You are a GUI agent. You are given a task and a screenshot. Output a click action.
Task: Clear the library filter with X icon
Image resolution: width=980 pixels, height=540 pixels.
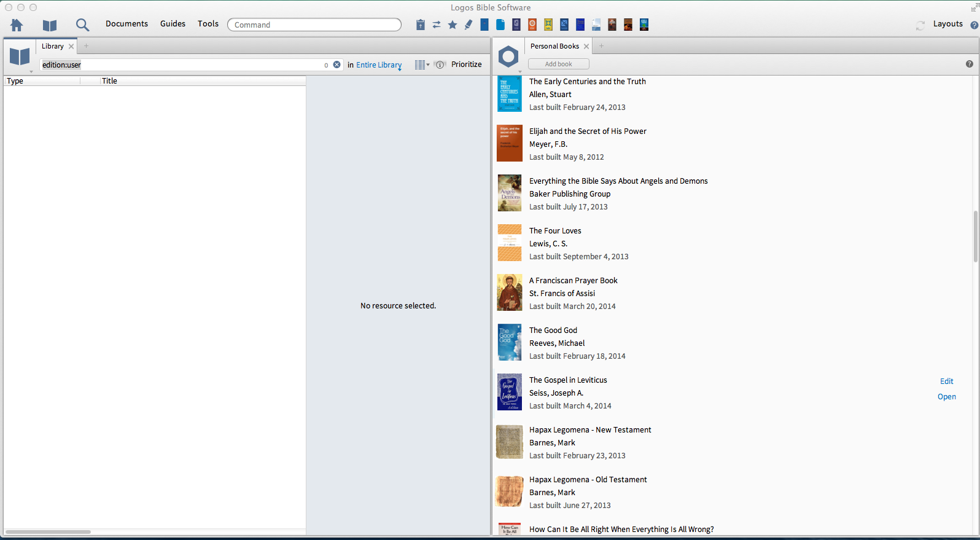(x=336, y=65)
